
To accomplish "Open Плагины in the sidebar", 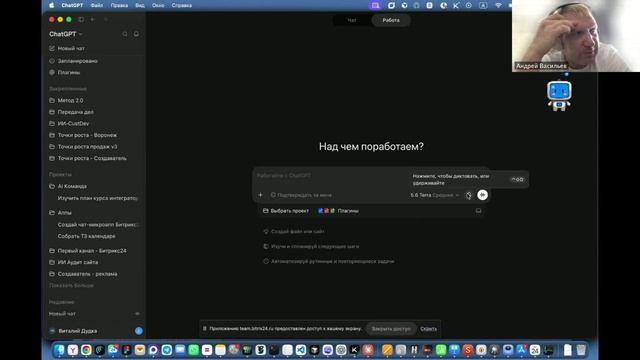I will coord(64,72).
